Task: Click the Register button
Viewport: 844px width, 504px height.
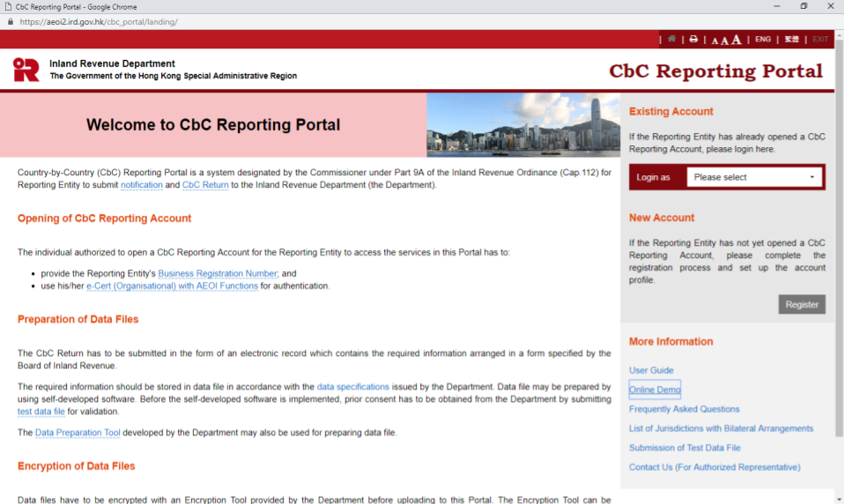Action: (802, 304)
